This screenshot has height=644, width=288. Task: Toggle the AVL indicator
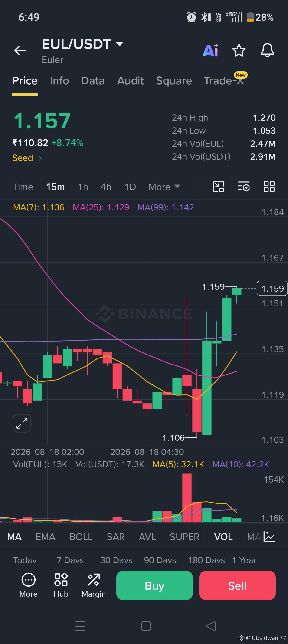[x=147, y=537]
